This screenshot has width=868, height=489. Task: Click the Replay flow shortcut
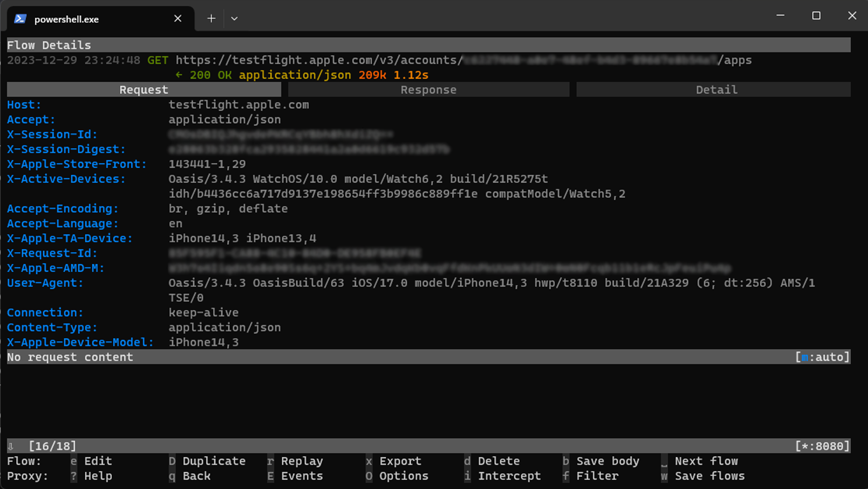click(x=295, y=461)
